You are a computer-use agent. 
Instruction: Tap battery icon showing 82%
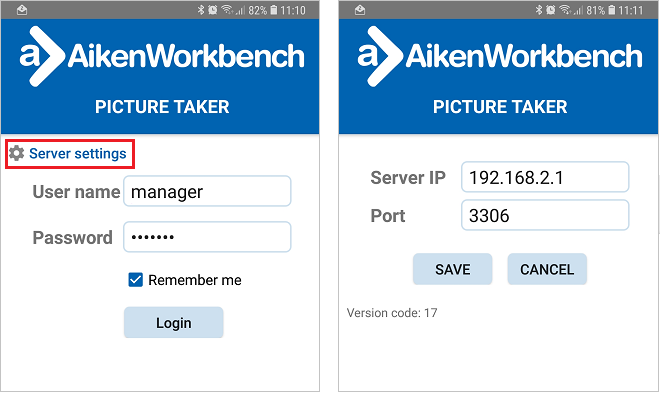coord(274,10)
